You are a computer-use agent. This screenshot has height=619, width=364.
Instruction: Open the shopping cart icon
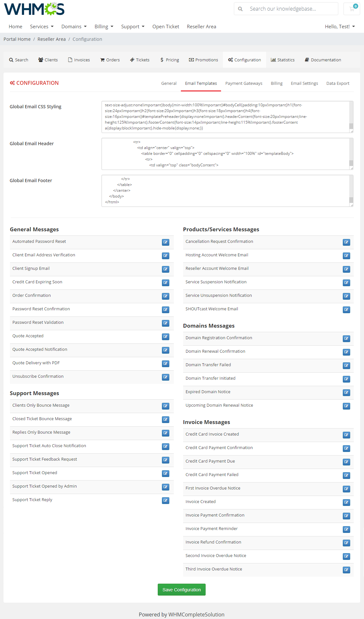pyautogui.click(x=352, y=9)
